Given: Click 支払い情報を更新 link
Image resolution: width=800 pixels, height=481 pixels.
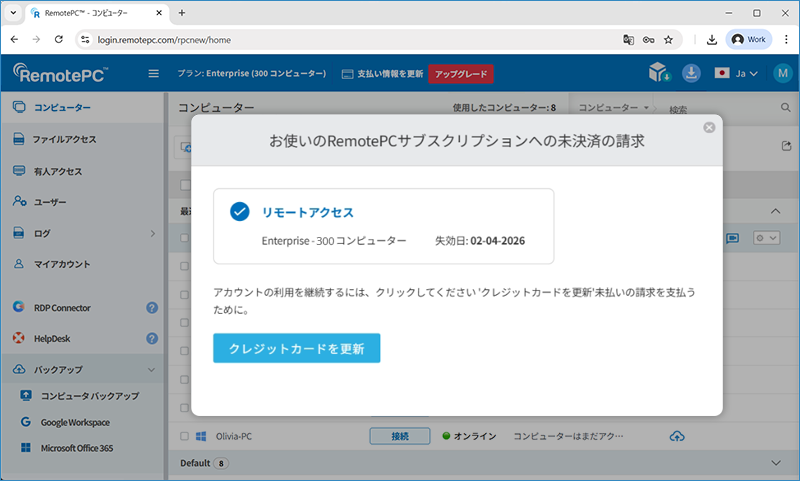Looking at the screenshot, I should 383,74.
